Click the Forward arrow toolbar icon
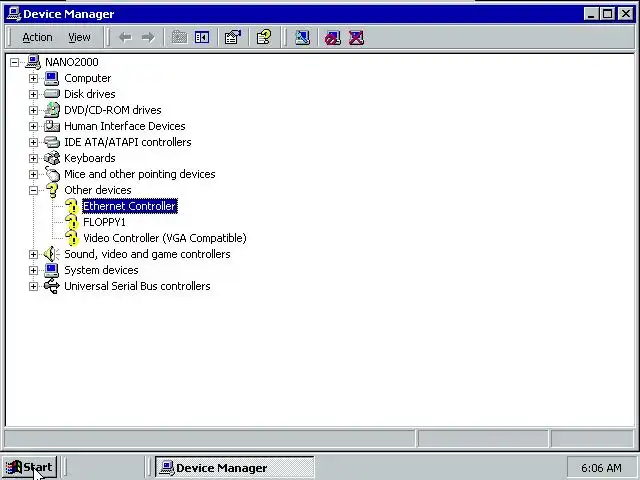Viewport: 640px width, 480px height. coord(148,38)
